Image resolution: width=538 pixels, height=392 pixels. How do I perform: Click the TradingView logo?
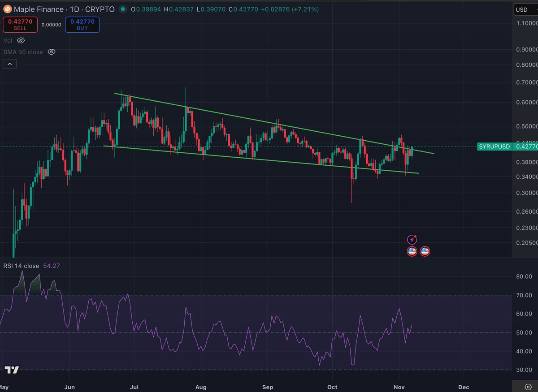click(12, 370)
